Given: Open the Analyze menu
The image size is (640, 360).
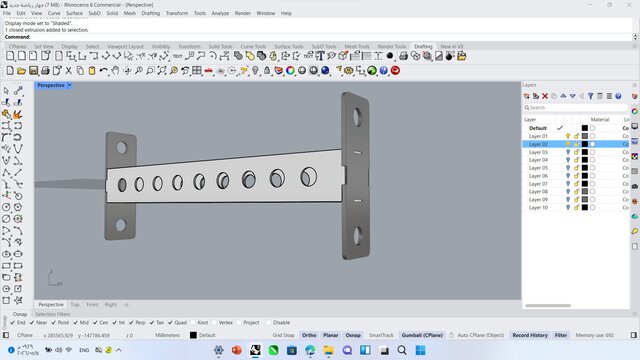Looking at the screenshot, I should pos(220,13).
